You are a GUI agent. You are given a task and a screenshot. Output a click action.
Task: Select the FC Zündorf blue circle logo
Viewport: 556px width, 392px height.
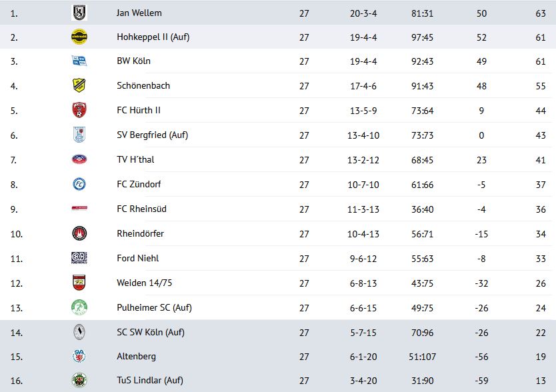[79, 184]
